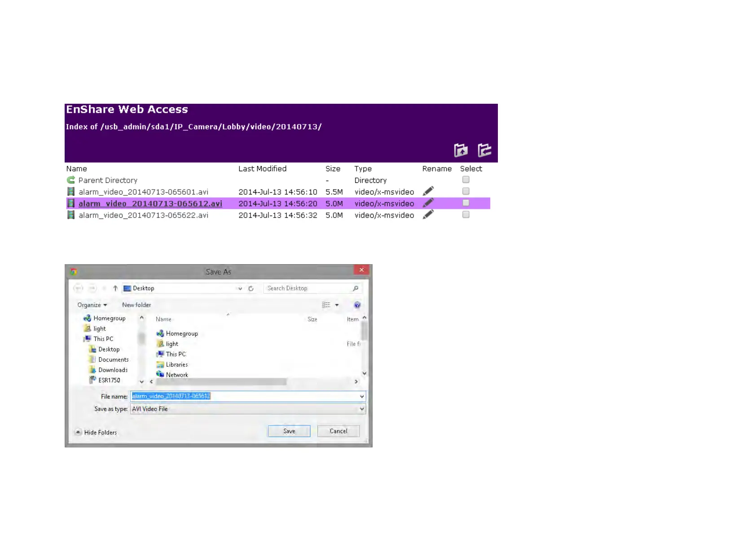756x535 pixels.
Task: Click the search magnifier icon
Action: click(356, 288)
